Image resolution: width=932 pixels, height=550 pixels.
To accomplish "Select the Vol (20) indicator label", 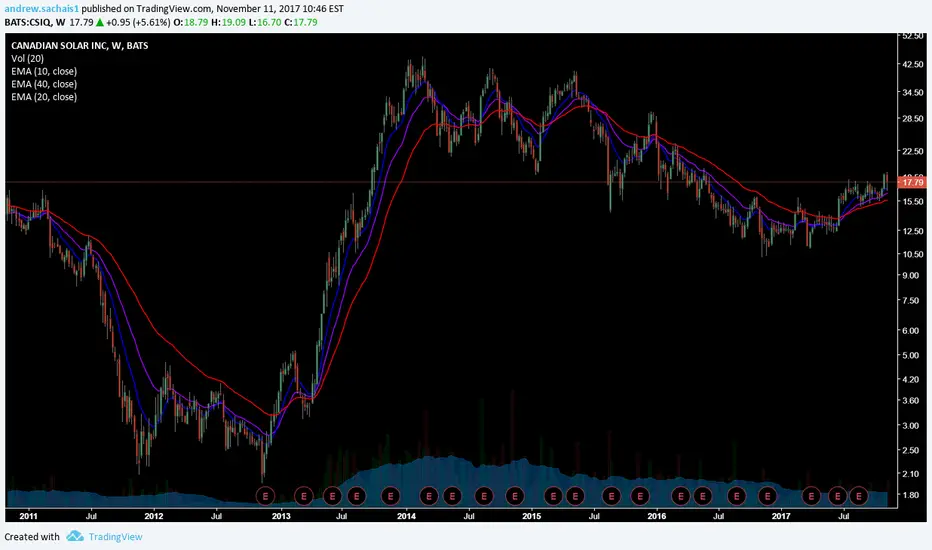I will pos(27,58).
